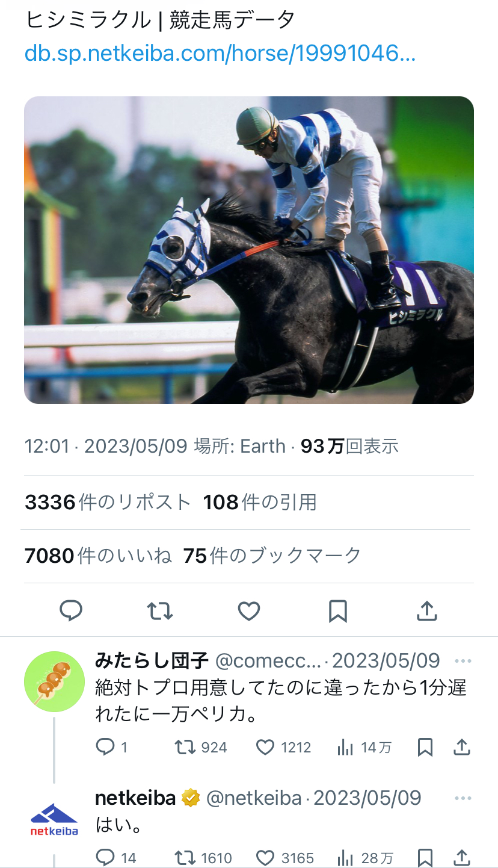
Task: Open more options for みたらし団子 reply
Action: (x=463, y=661)
